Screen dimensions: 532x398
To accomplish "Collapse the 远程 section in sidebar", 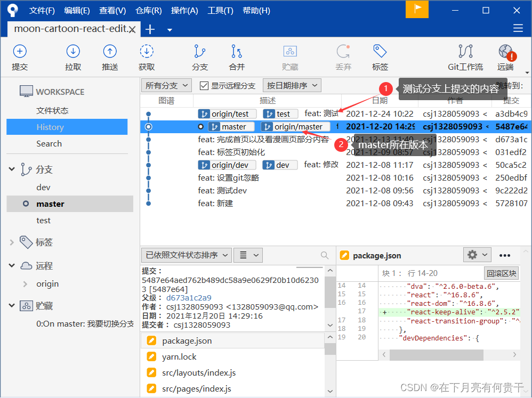I will point(12,265).
